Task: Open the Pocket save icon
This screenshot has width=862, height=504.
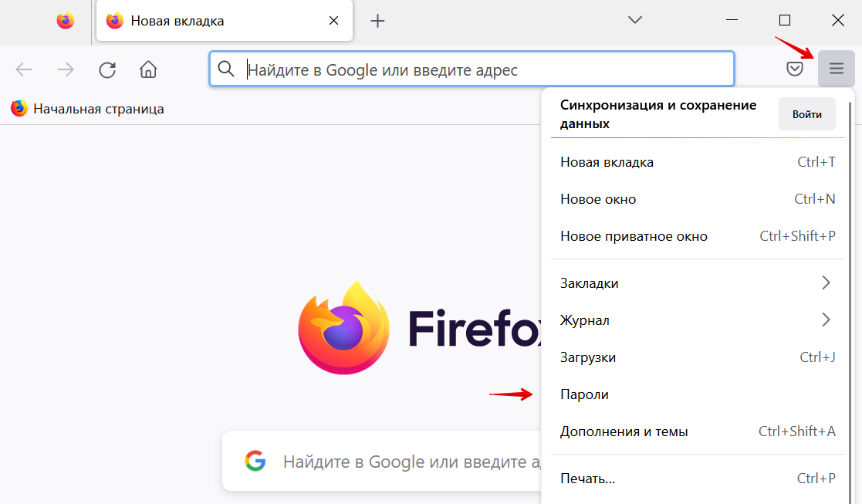Action: pos(795,69)
